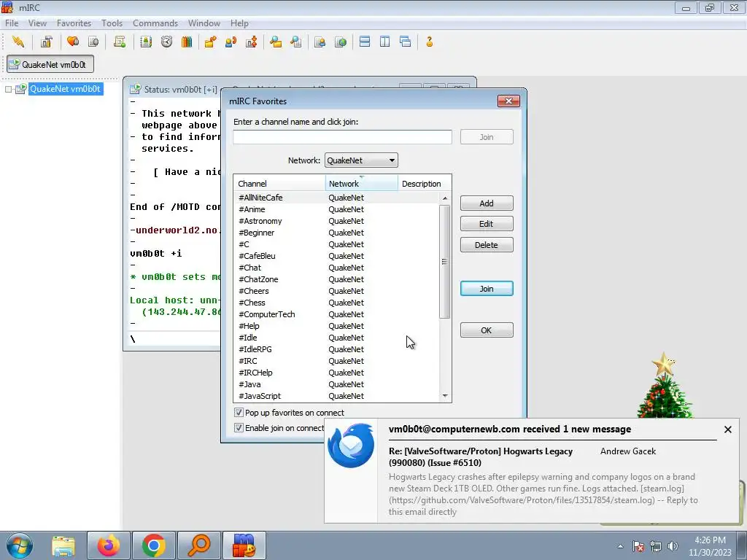
Task: Toggle Enable join on connect checkbox
Action: 239,427
